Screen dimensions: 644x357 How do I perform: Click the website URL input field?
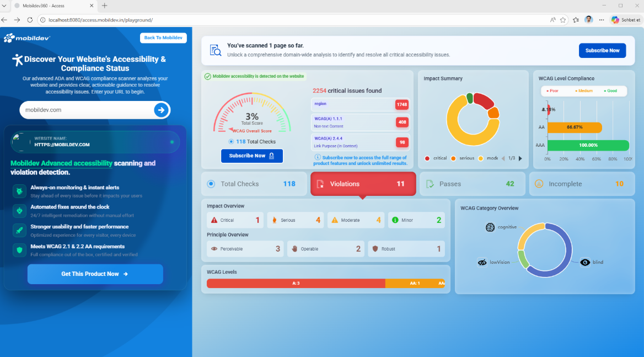85,110
